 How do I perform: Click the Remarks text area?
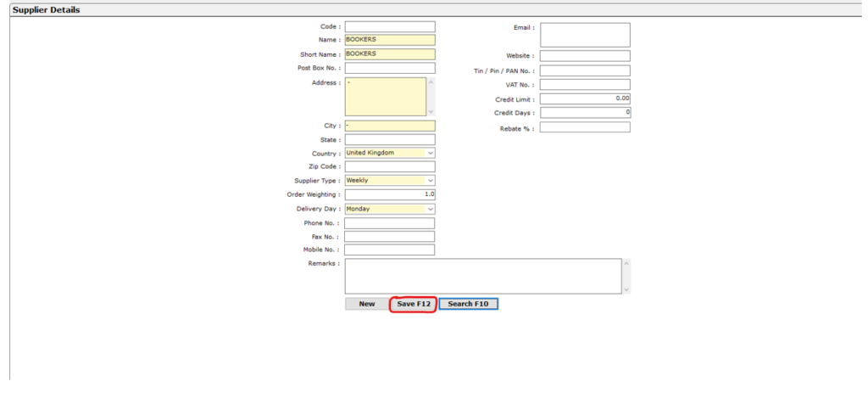point(482,276)
